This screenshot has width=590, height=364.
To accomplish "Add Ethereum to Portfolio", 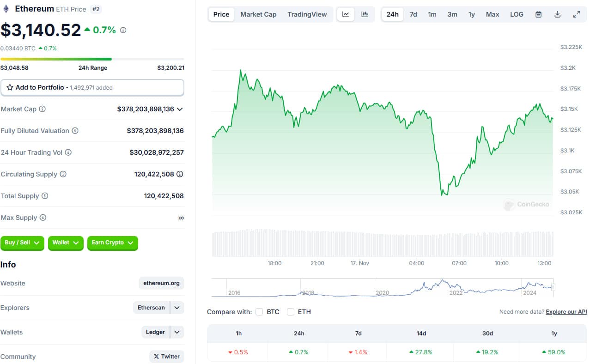I will (92, 87).
